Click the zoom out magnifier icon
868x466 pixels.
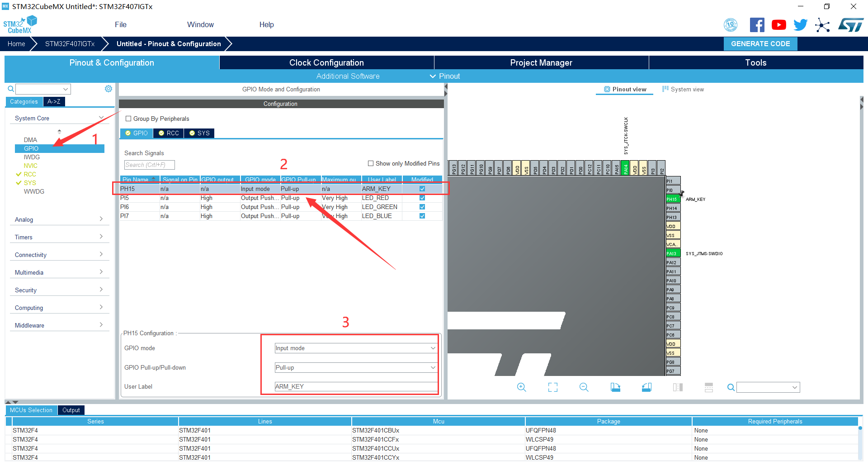click(584, 387)
